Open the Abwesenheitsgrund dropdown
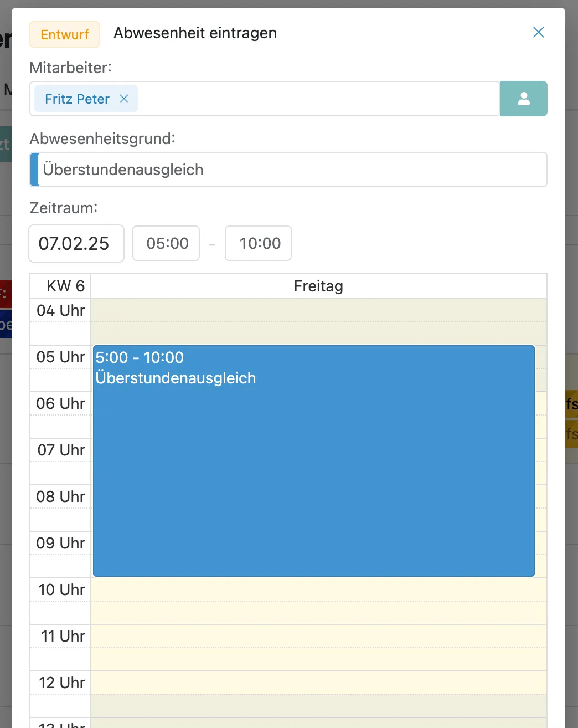This screenshot has height=728, width=578. coord(292,170)
